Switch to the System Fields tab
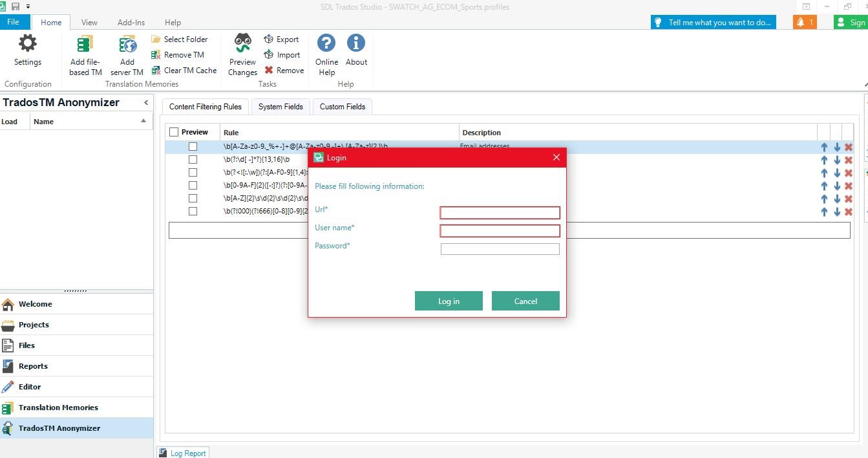 (281, 107)
